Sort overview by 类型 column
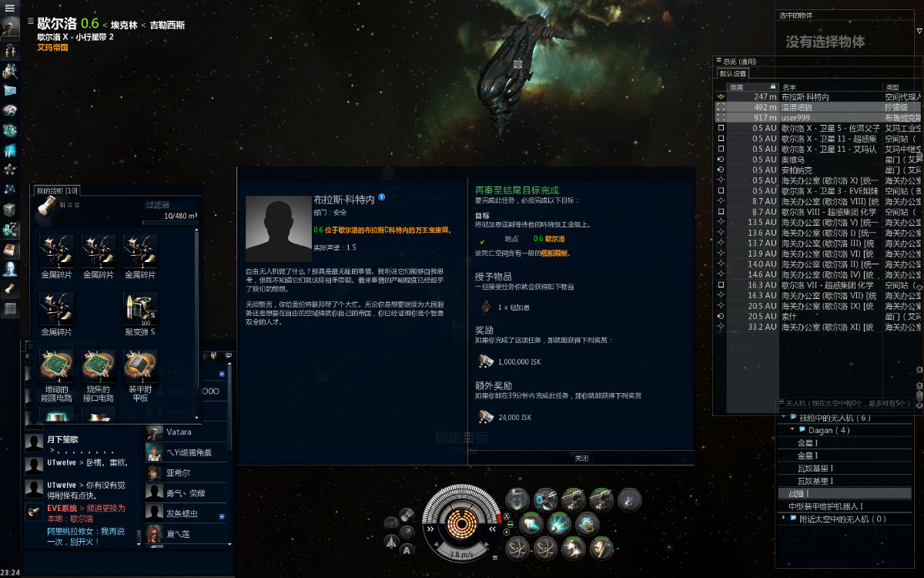This screenshot has width=924, height=578. click(x=903, y=86)
